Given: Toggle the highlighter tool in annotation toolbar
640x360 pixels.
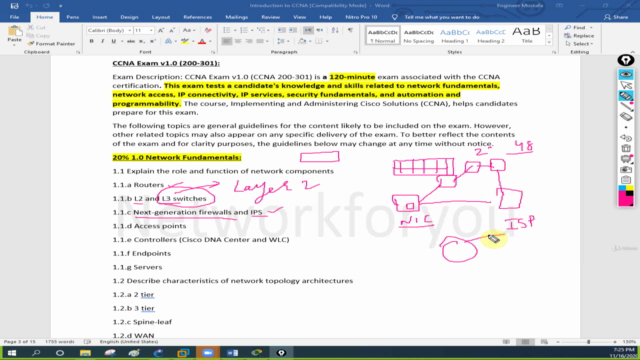Looking at the screenshot, I should click(626, 96).
